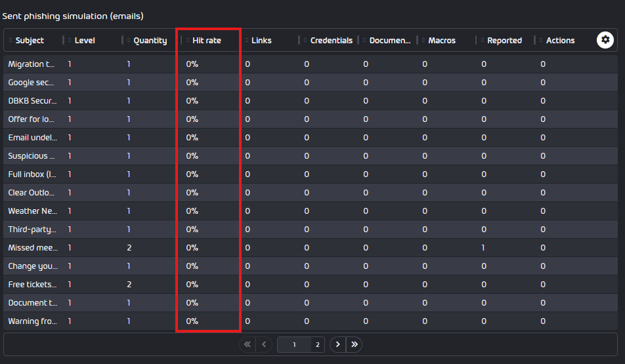This screenshot has width=625, height=364.
Task: Select page 1 in pagination
Action: [x=294, y=344]
